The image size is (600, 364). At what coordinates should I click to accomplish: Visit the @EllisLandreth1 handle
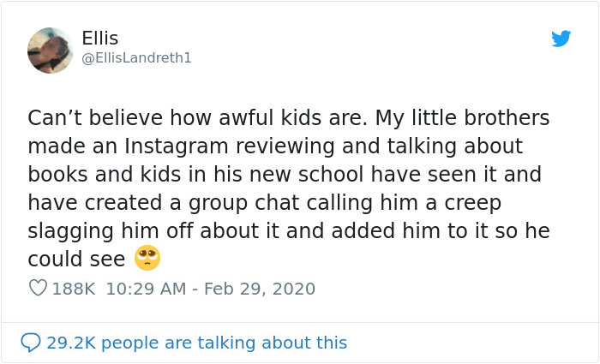click(x=136, y=58)
